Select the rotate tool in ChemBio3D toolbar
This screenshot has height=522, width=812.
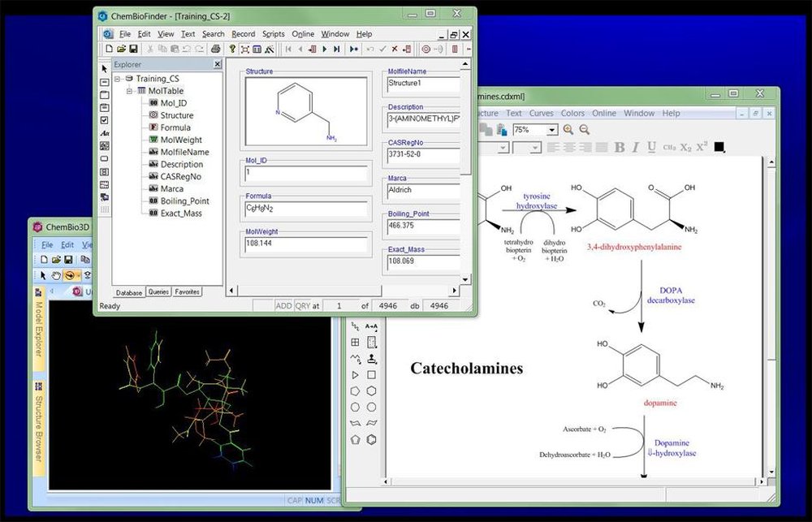pos(70,275)
